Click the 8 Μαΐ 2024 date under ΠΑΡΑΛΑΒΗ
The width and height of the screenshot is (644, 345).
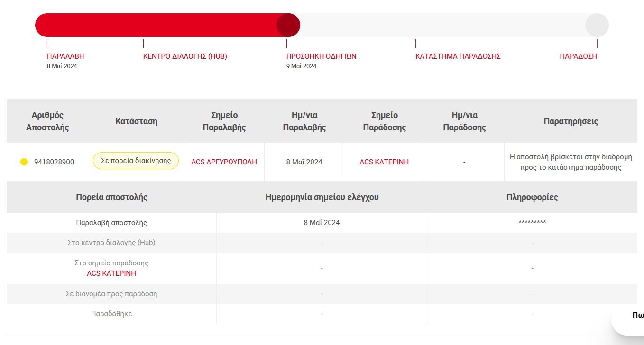point(62,66)
